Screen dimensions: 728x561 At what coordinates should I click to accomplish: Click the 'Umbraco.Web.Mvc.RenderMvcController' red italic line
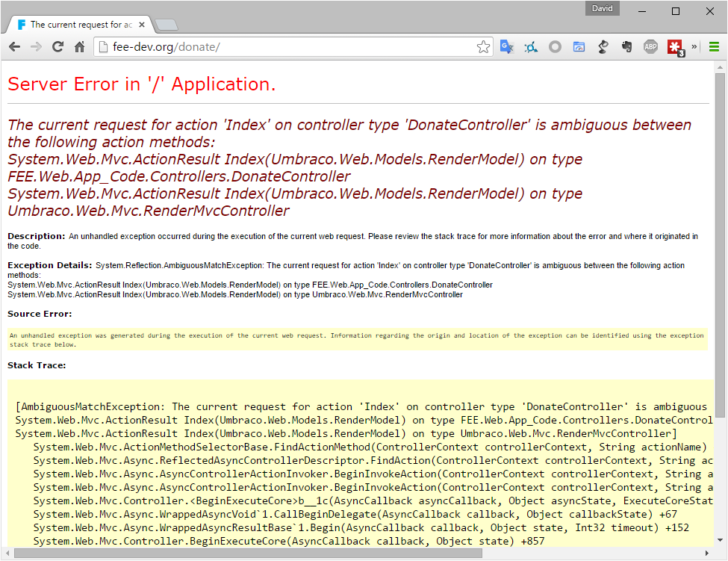[x=149, y=211]
